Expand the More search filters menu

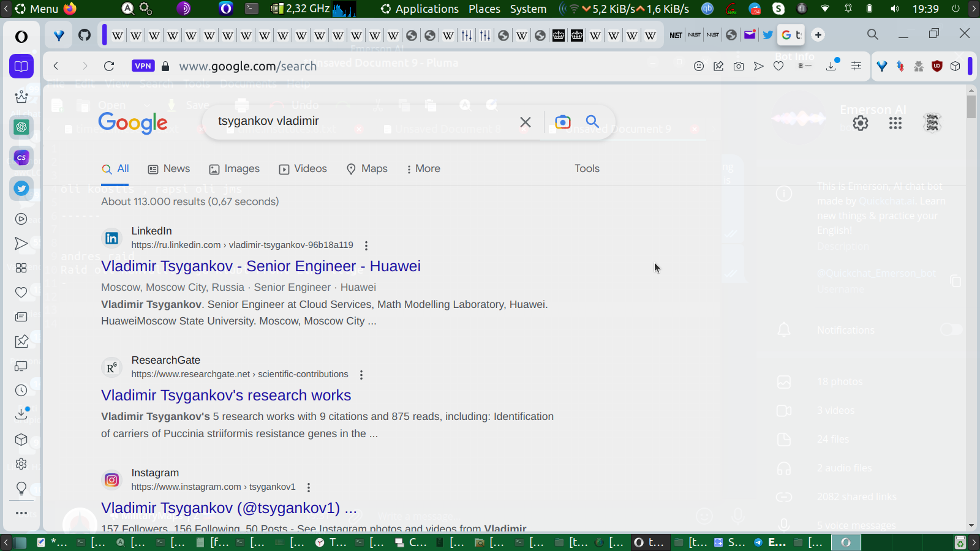[x=423, y=169]
